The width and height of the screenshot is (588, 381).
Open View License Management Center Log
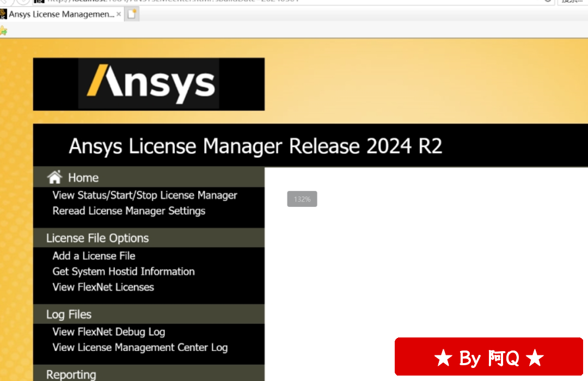coord(140,347)
